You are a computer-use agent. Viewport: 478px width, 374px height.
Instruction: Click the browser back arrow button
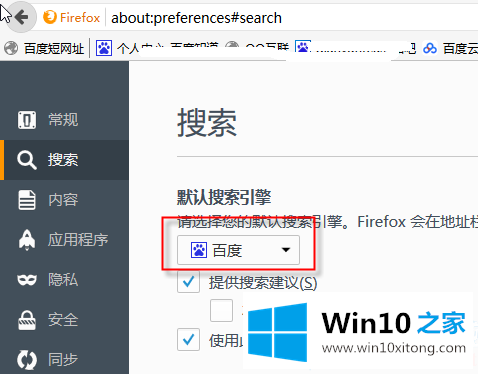coord(21,17)
